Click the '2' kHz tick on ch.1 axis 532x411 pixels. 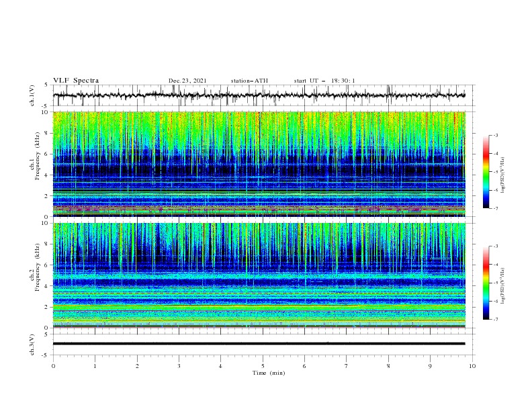pos(47,195)
